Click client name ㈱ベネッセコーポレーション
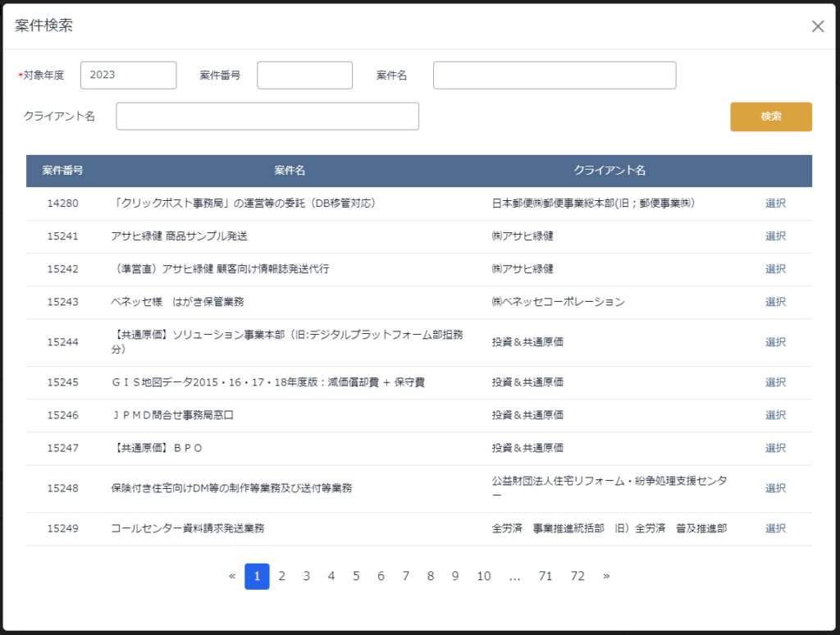 [x=558, y=302]
